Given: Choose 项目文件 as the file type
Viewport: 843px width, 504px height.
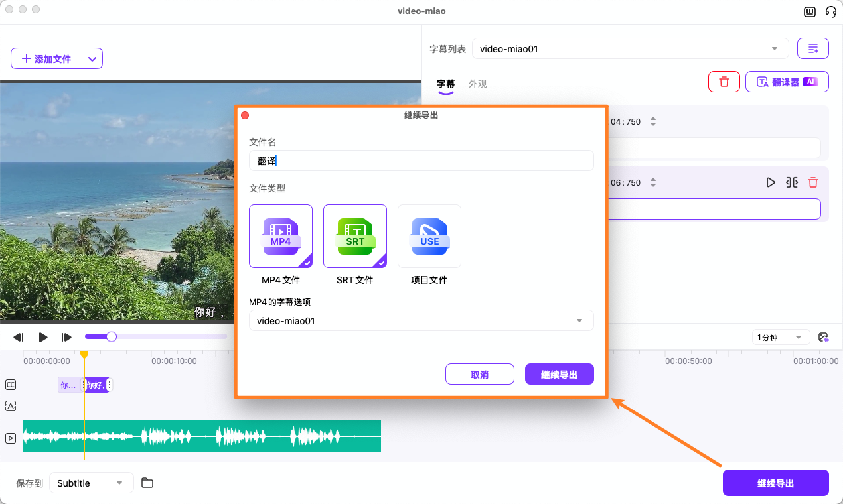Looking at the screenshot, I should point(429,235).
